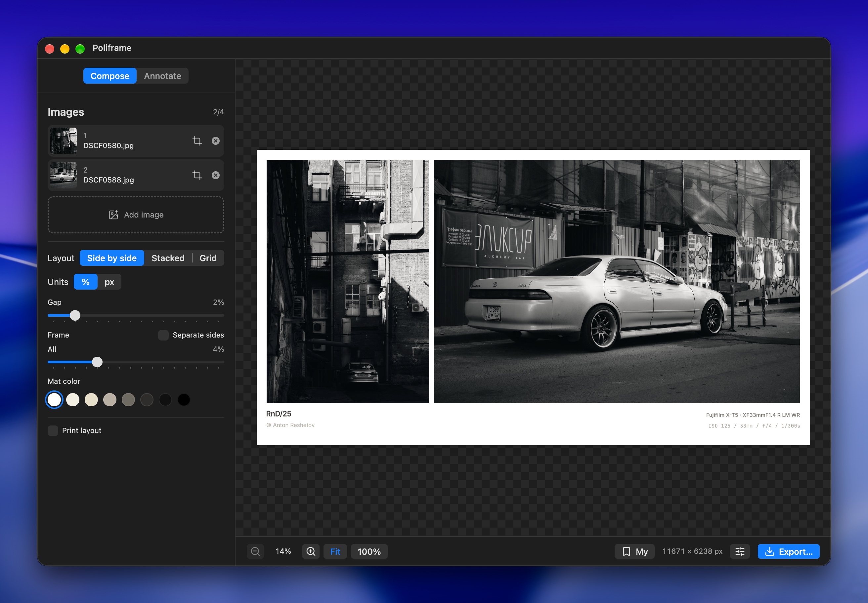Viewport: 868px width, 603px height.
Task: Select the near-black mat color swatch
Action: (x=166, y=400)
